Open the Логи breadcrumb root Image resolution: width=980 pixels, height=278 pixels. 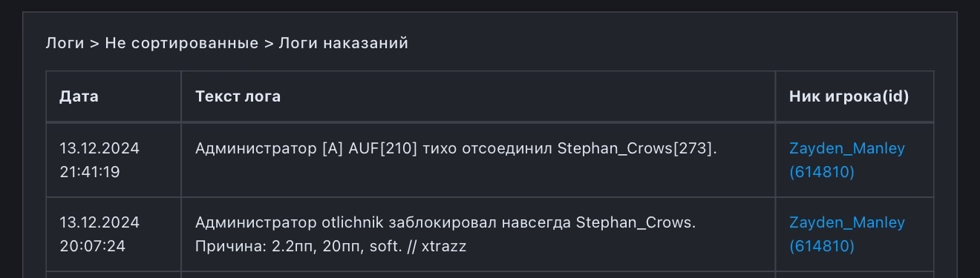point(65,43)
